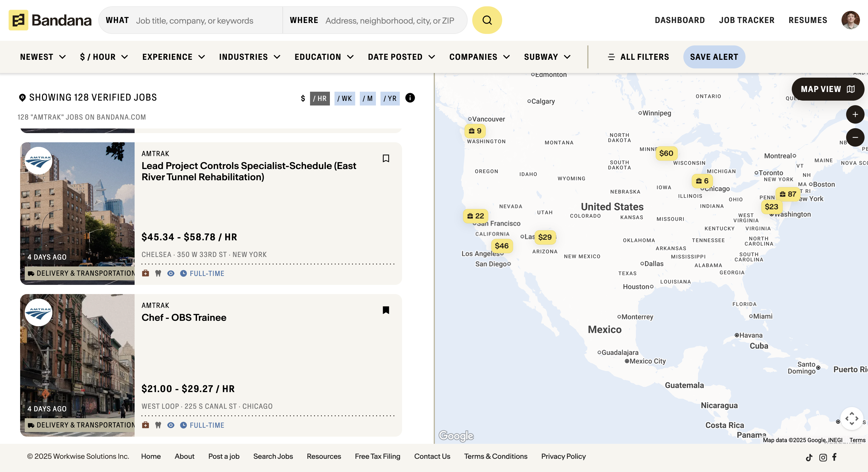The width and height of the screenshot is (868, 472).
Task: Open the Instagram link in footer
Action: [x=823, y=457]
